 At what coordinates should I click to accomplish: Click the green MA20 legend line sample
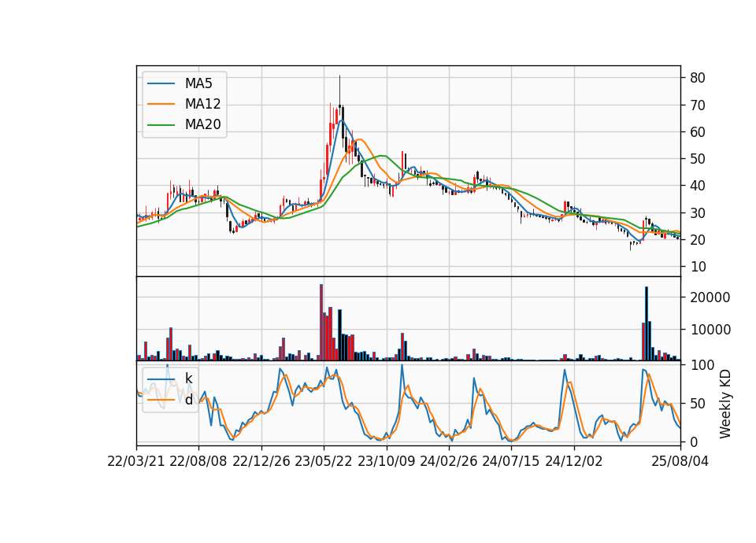coord(161,125)
